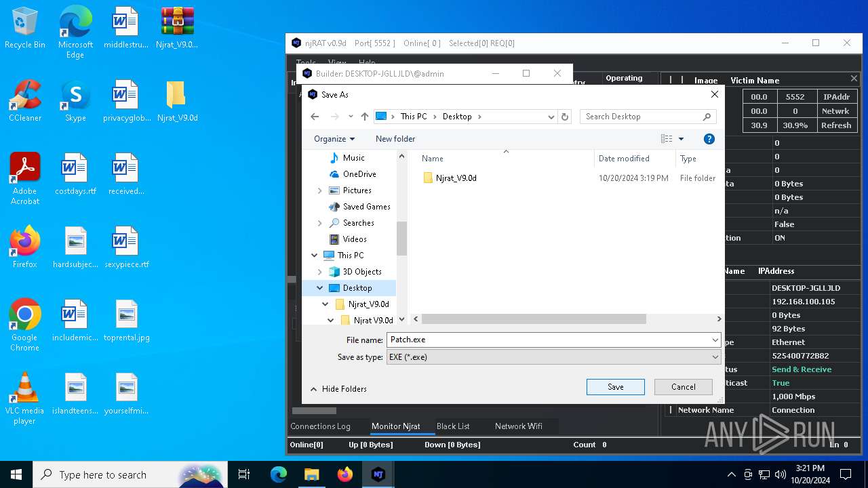Select Saved Games in navigation tree
Screen dimensions: 868x488
(366, 207)
